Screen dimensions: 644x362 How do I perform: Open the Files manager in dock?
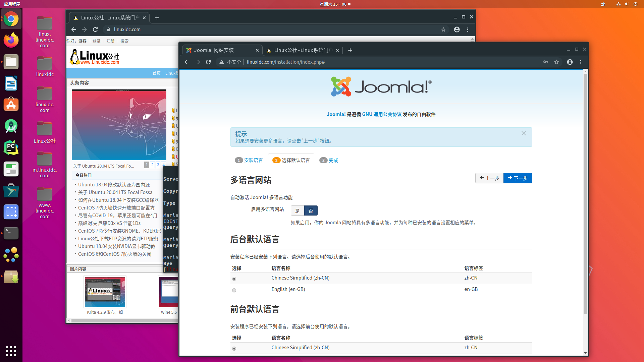point(11,62)
